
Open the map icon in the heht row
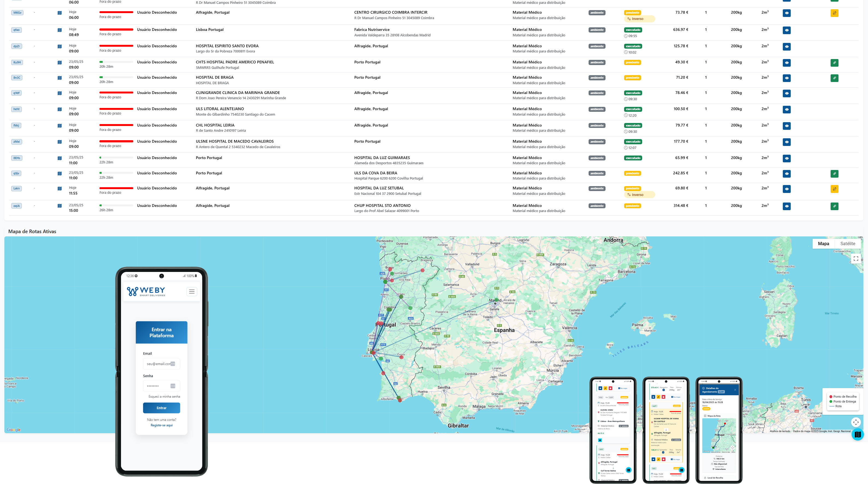point(60,109)
